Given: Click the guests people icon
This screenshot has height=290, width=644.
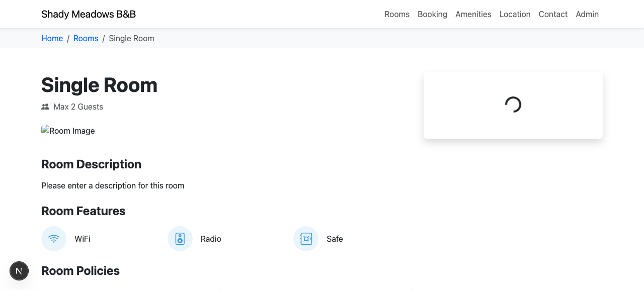Looking at the screenshot, I should (x=45, y=107).
